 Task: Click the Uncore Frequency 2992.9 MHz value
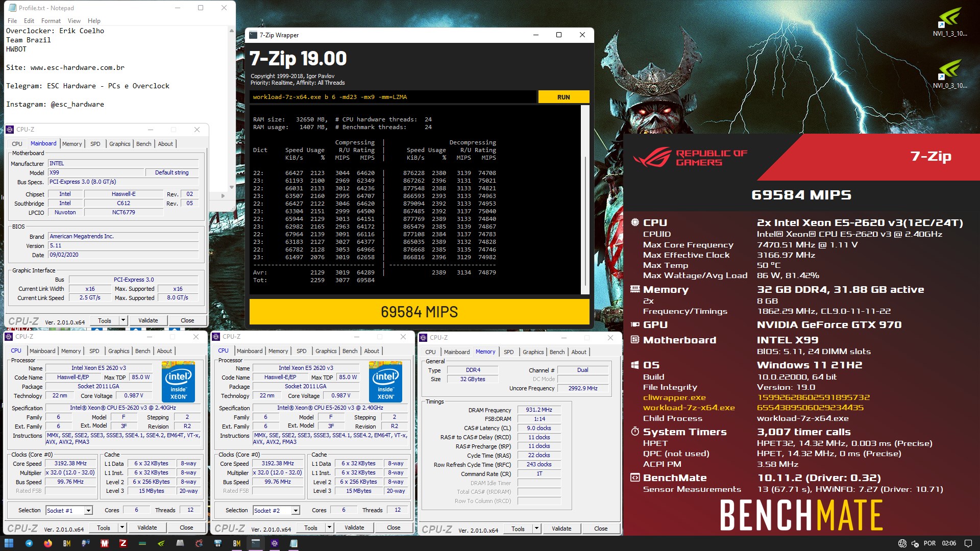click(x=583, y=388)
